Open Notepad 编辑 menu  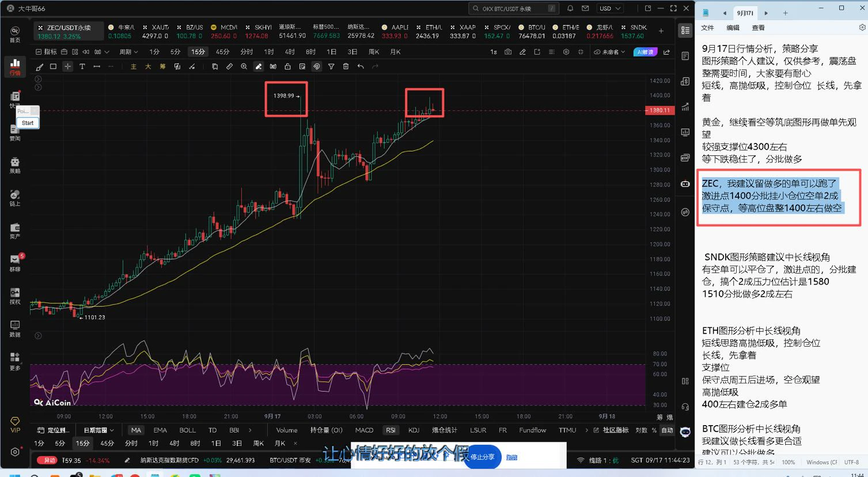point(733,28)
